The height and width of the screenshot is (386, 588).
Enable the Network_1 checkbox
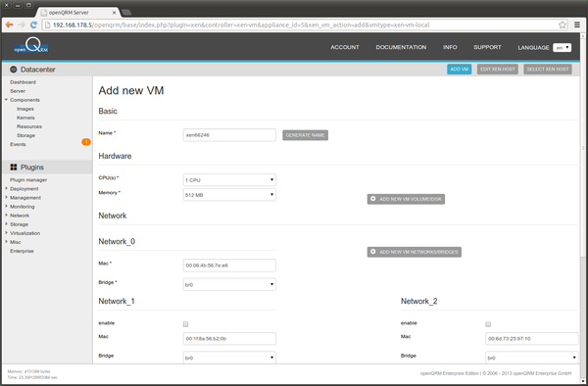click(x=185, y=324)
